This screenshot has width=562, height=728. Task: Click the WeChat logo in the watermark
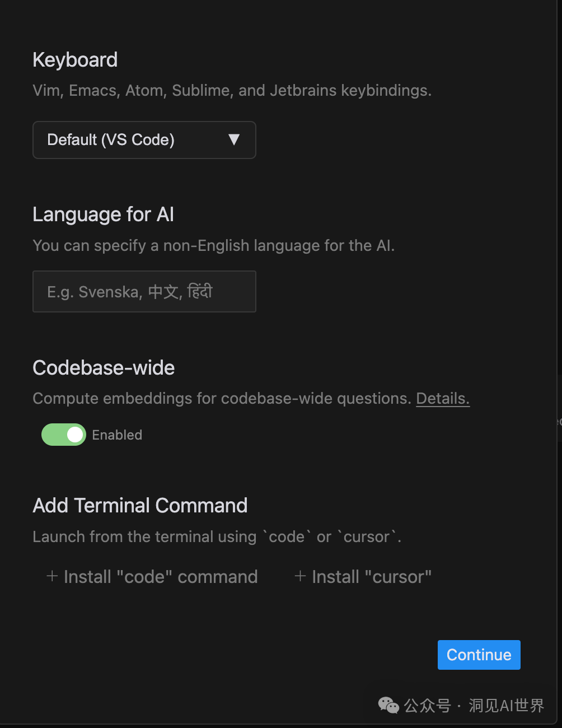pyautogui.click(x=388, y=706)
